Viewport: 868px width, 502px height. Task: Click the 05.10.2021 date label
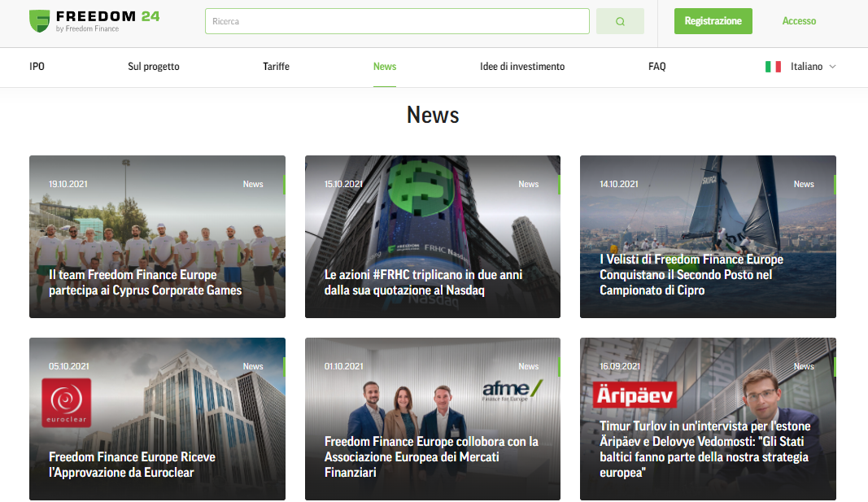pyautogui.click(x=68, y=366)
